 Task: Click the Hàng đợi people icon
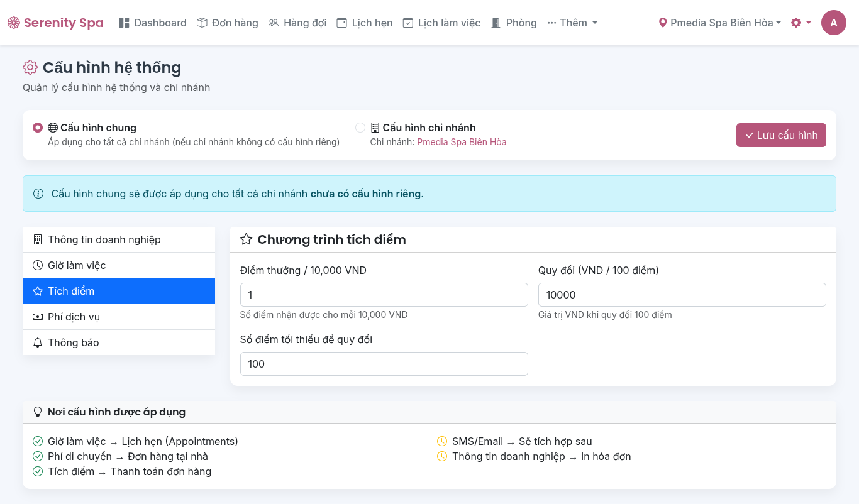274,23
